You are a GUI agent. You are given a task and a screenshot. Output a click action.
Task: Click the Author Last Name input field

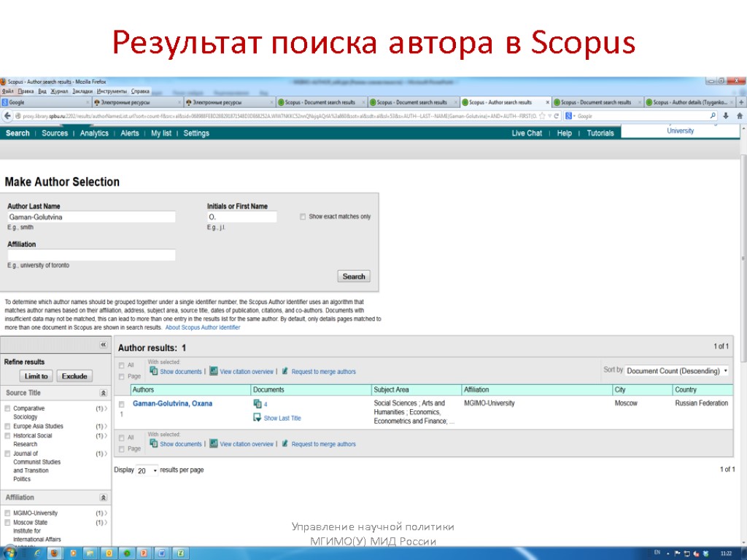[91, 217]
